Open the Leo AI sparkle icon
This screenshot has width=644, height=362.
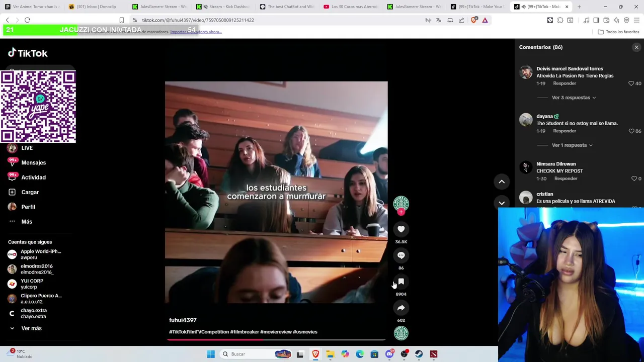(616, 20)
